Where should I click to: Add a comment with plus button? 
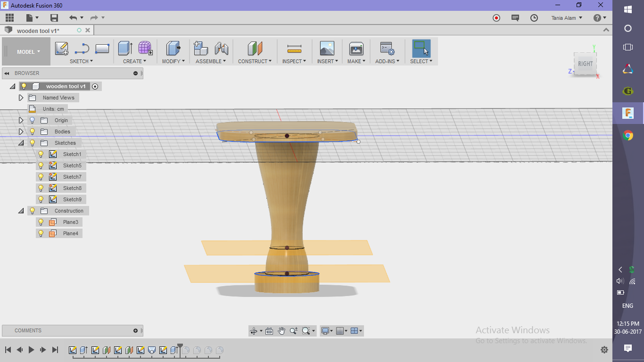(136, 330)
